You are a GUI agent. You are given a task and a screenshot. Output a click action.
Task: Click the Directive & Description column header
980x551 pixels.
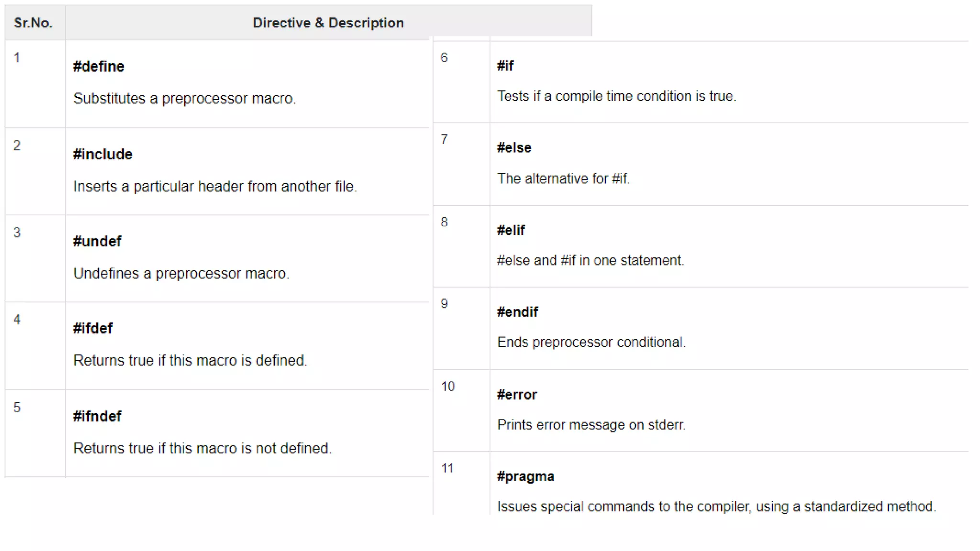(328, 23)
